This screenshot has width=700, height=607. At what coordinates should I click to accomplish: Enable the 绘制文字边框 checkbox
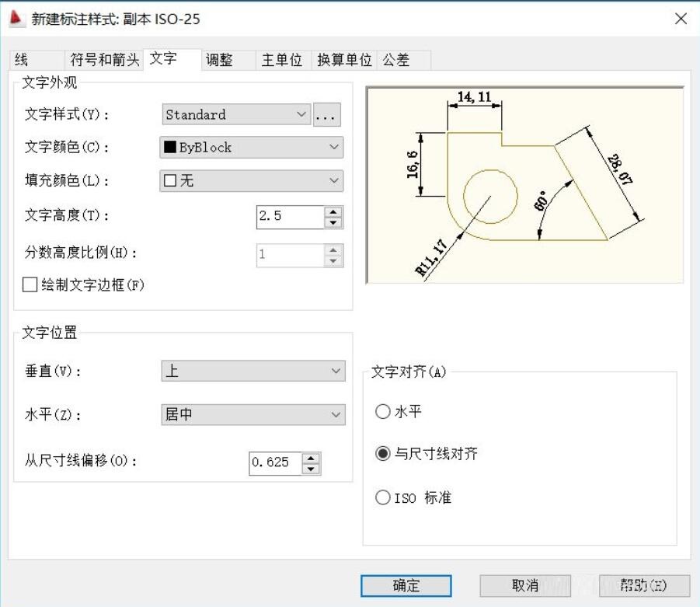pos(30,285)
